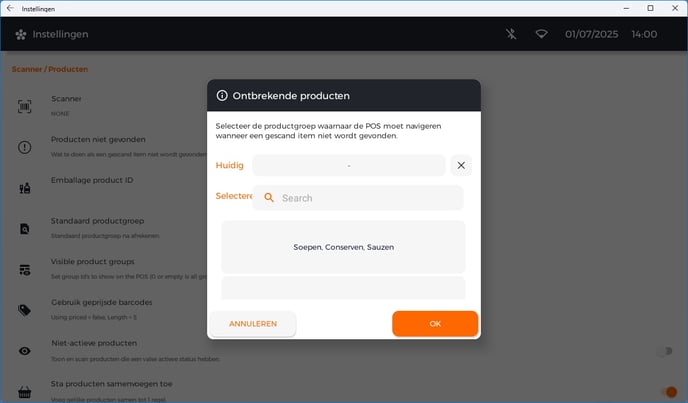688x403 pixels.
Task: Click the price tag icon for geprijsde barcodes
Action: tap(25, 310)
